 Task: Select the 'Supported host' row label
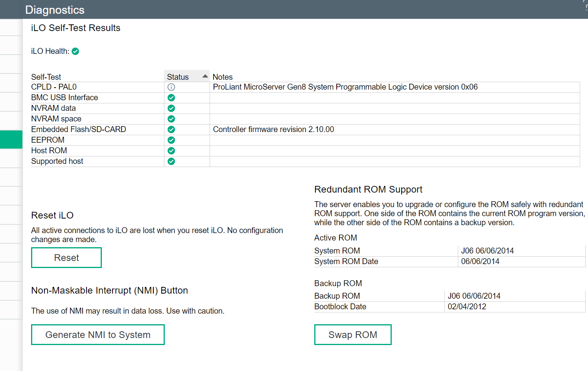[x=57, y=161]
